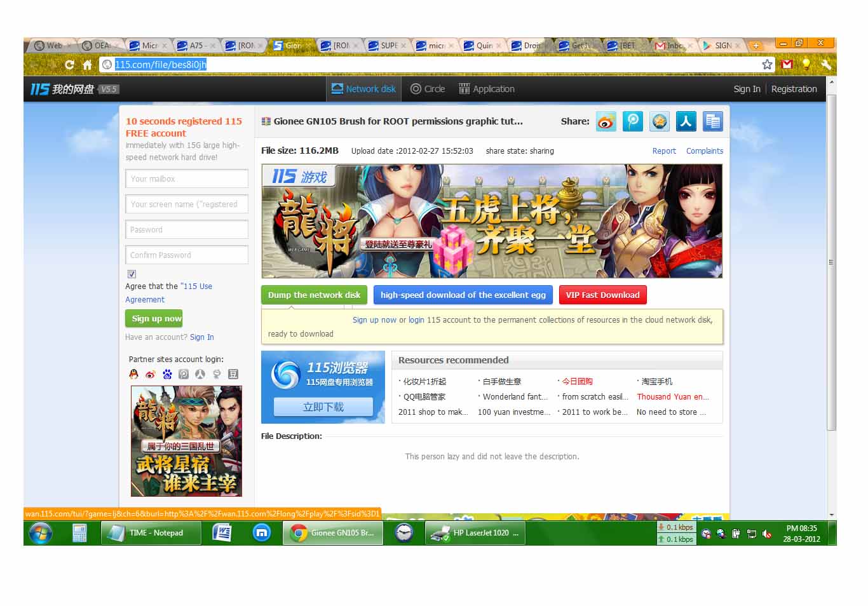Share file via Sina Weibo icon
Image resolution: width=868 pixels, height=606 pixels.
tap(606, 121)
